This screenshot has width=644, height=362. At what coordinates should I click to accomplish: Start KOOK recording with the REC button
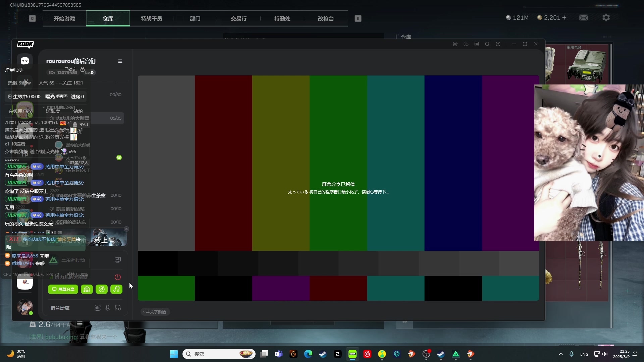87,289
